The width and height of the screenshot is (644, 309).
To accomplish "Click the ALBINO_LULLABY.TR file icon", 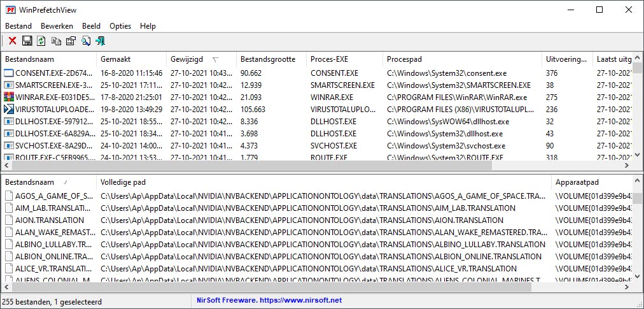I will 9,245.
